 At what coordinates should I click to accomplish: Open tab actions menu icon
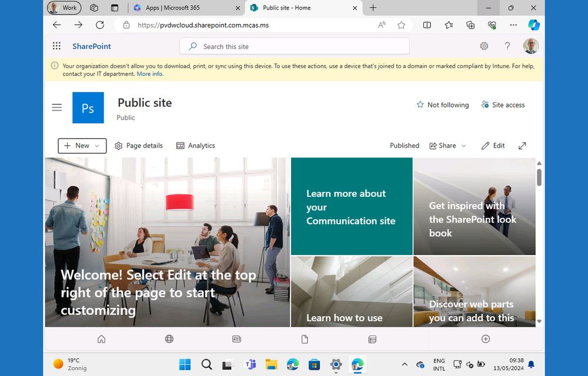click(115, 8)
